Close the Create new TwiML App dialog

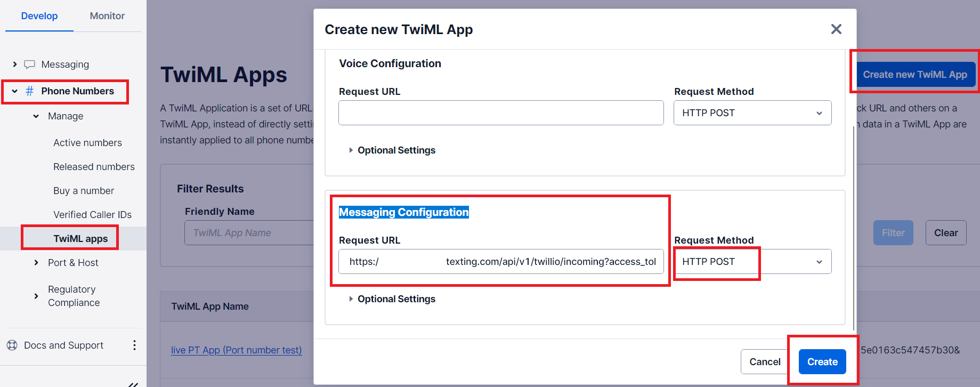(836, 29)
